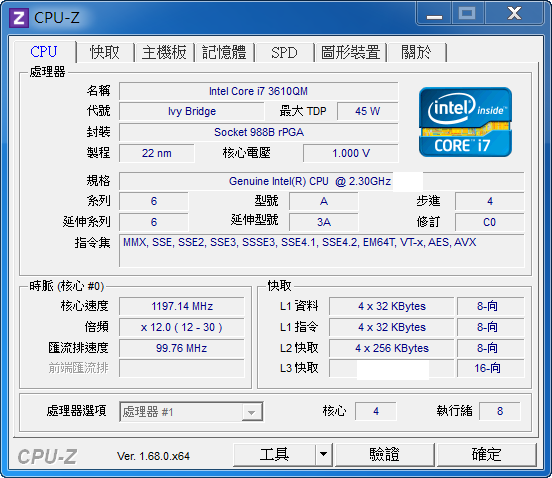
Task: Click the CPU-Z purple Z title icon
Action: point(19,18)
